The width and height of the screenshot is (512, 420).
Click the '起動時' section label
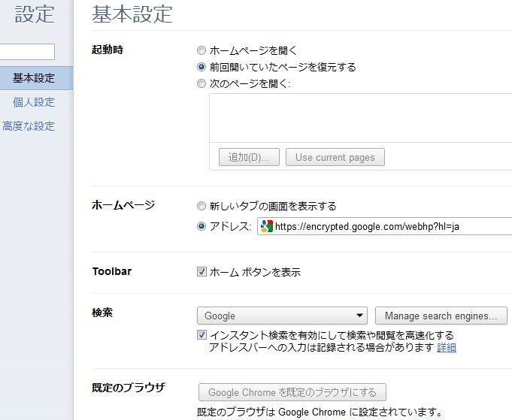[x=108, y=50]
